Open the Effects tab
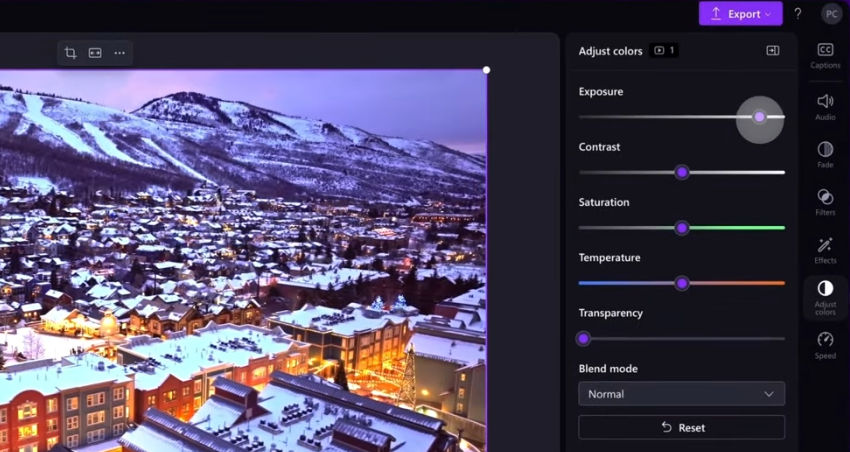The image size is (850, 452). pyautogui.click(x=825, y=250)
